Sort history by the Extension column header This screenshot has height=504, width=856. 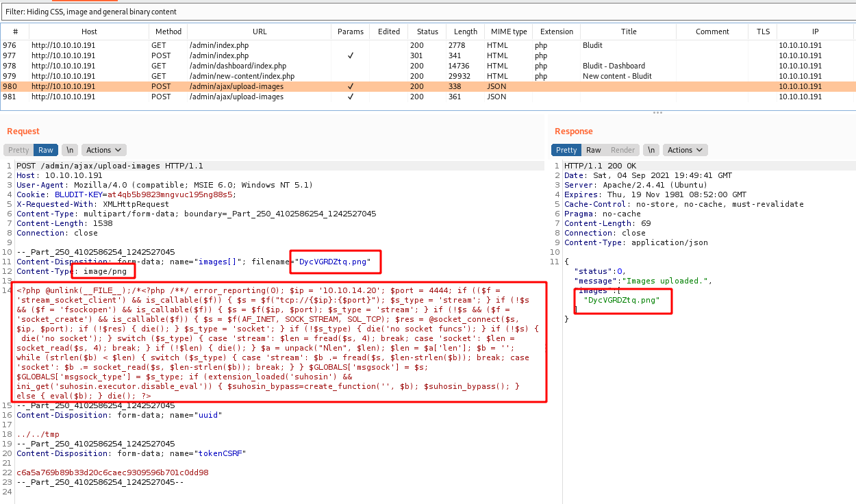[557, 32]
